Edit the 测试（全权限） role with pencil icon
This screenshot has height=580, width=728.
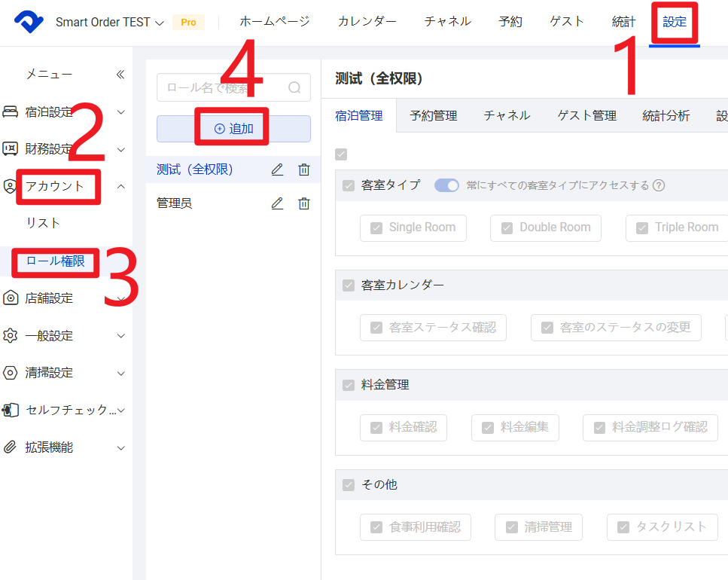[277, 169]
